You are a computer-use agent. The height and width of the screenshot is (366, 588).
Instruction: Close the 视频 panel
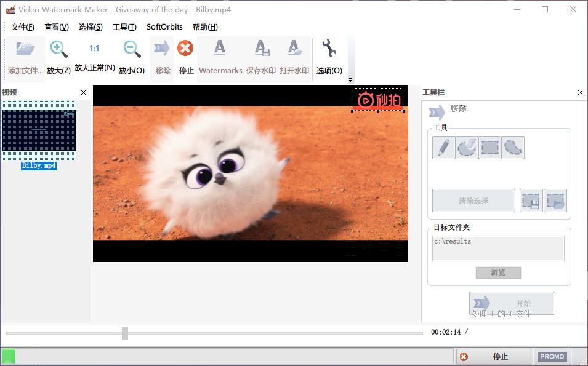[x=83, y=92]
